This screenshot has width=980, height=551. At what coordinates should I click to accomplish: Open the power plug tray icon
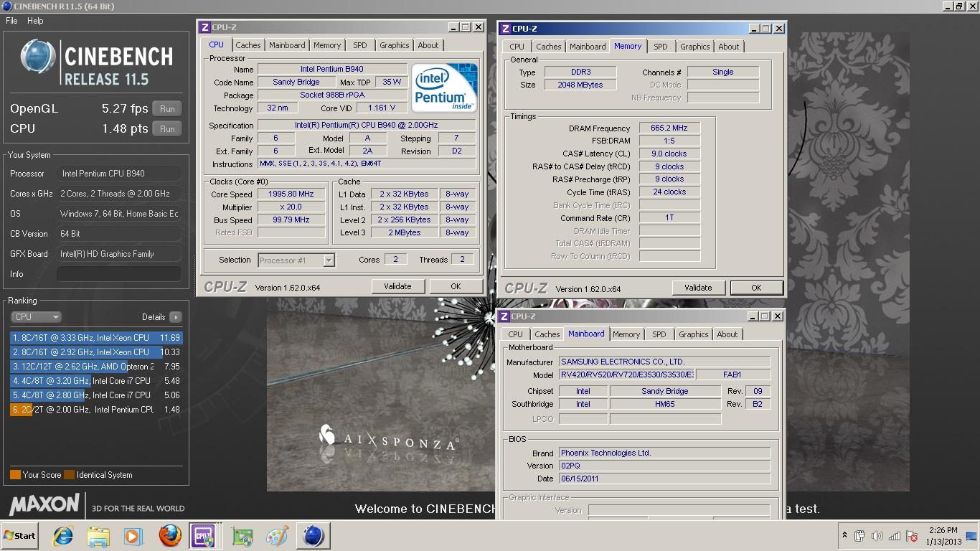tap(860, 536)
